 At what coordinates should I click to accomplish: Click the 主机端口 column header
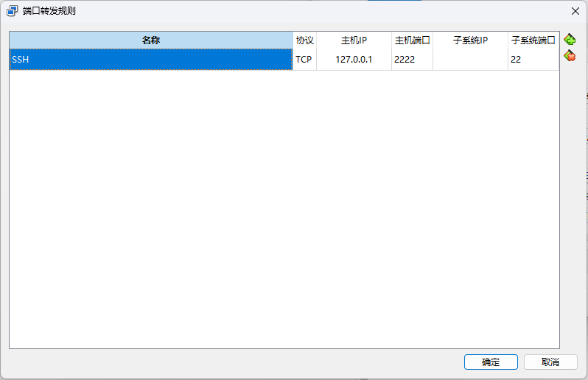point(412,40)
